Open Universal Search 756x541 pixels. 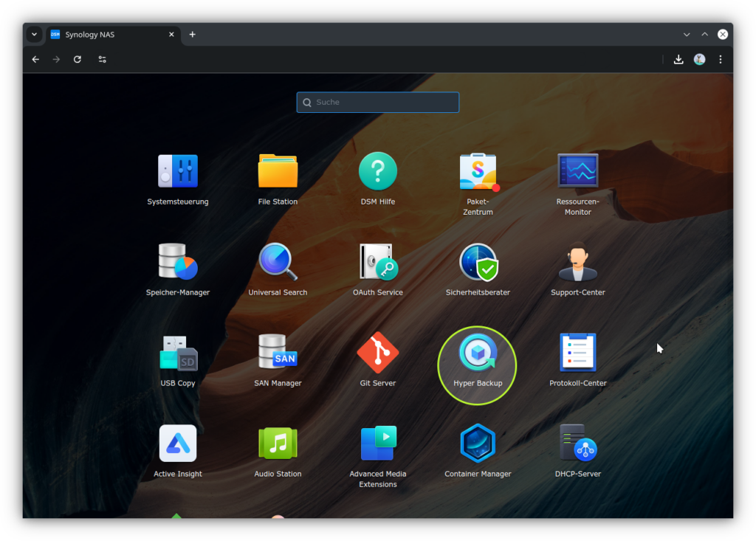278,261
